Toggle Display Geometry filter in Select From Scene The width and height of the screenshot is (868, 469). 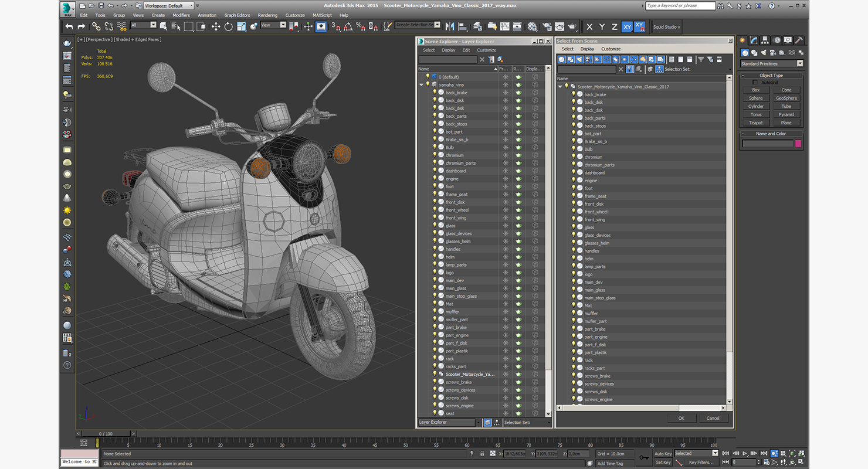562,59
